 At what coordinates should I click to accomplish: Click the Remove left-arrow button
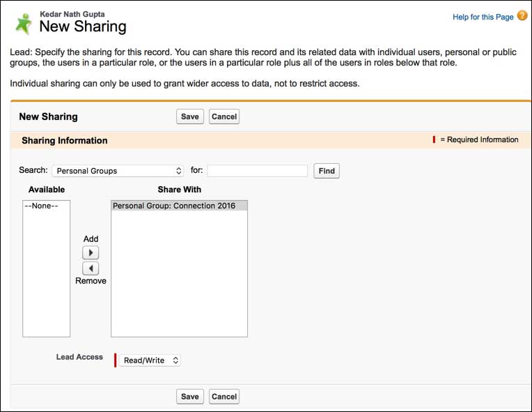(x=91, y=268)
